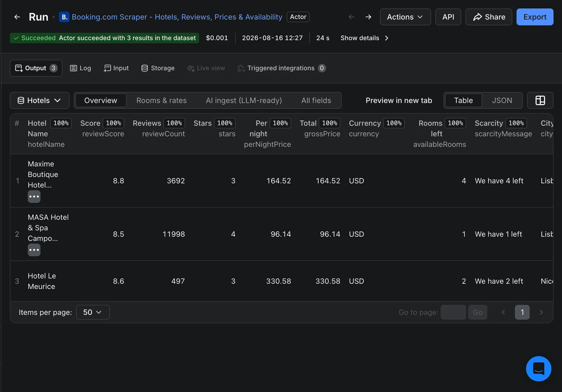
Task: Click the run cost $0.001
Action: click(x=217, y=38)
